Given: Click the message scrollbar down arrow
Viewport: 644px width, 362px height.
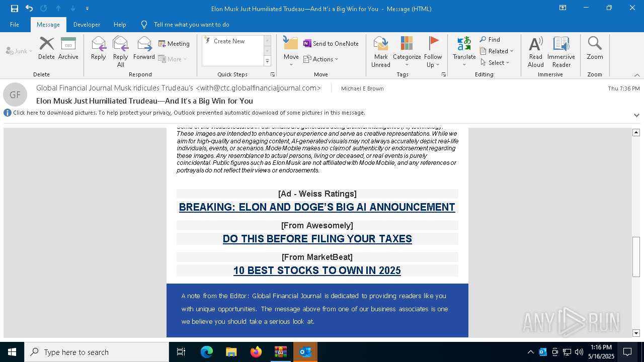Looking at the screenshot, I should (636, 333).
